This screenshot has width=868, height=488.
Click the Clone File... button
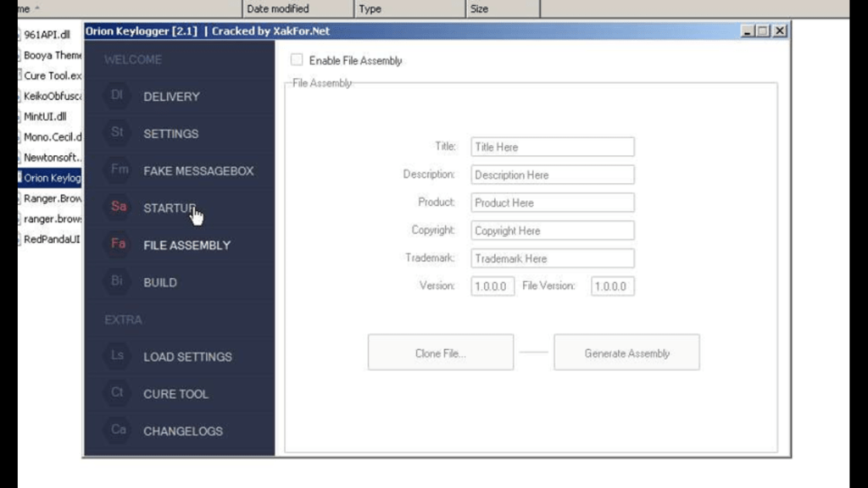click(441, 352)
